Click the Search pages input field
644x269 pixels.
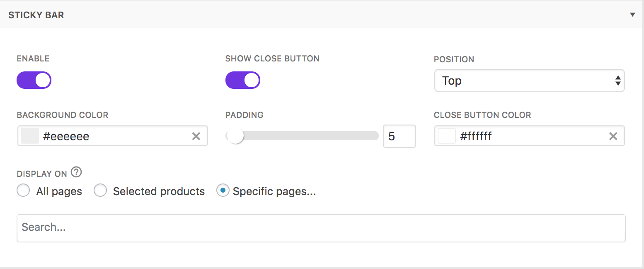click(321, 228)
